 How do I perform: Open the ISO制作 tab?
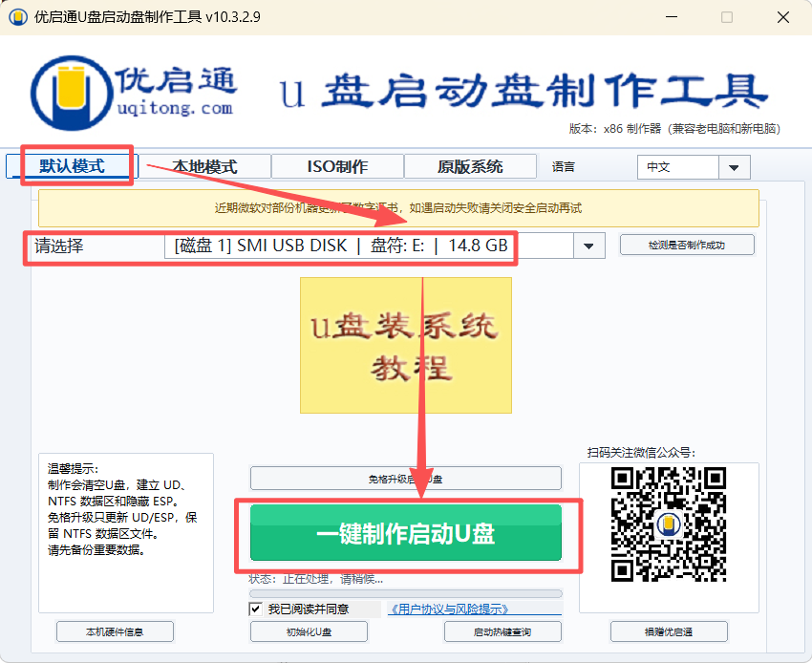tap(337, 166)
